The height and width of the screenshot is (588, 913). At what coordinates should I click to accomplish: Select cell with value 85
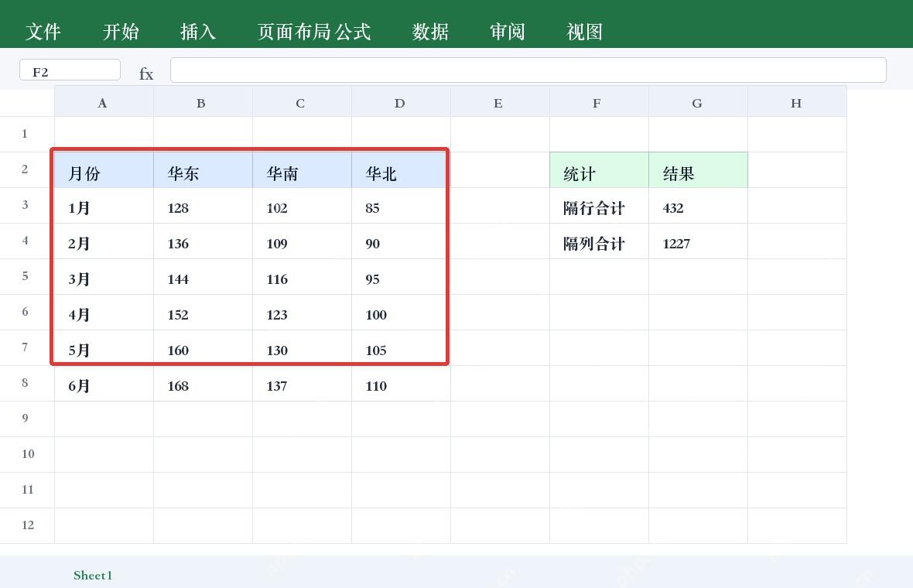pos(401,206)
